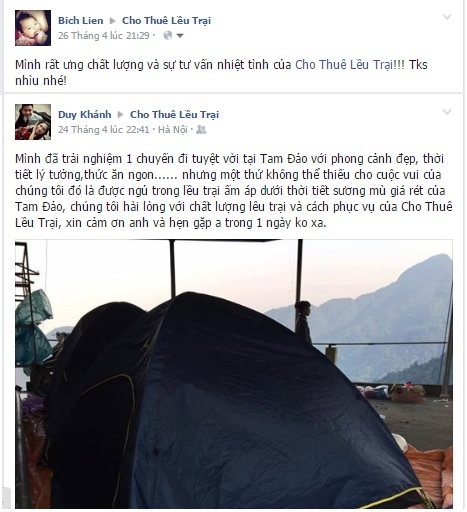This screenshot has height=512, width=467.
Task: Open Cho Thuê Lều Trại page from Bich Lien's header
Action: point(166,21)
